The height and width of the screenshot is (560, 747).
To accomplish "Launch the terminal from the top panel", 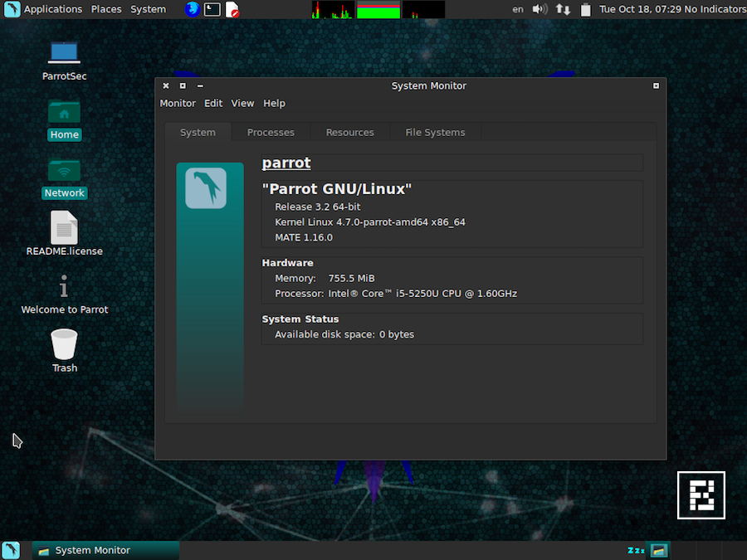I will click(212, 9).
